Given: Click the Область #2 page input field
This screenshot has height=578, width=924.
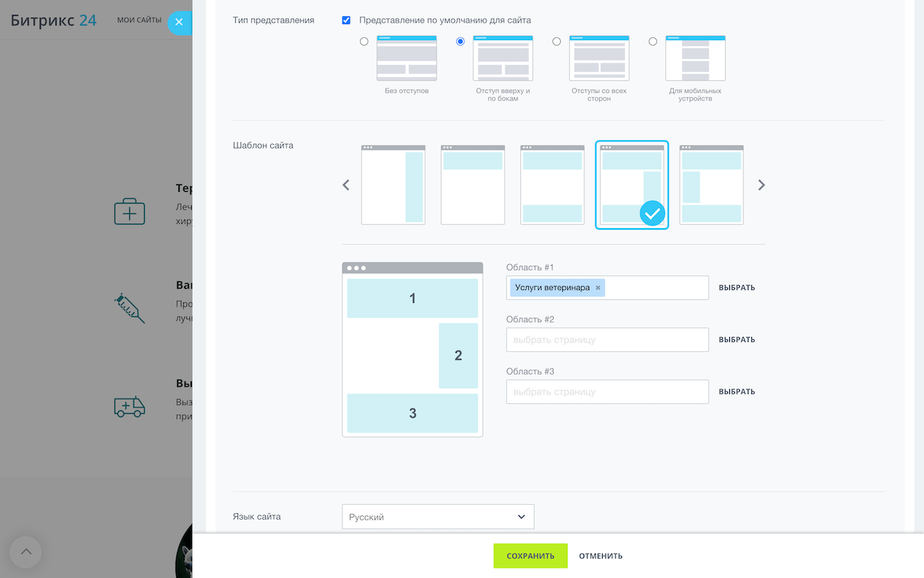Looking at the screenshot, I should [607, 340].
